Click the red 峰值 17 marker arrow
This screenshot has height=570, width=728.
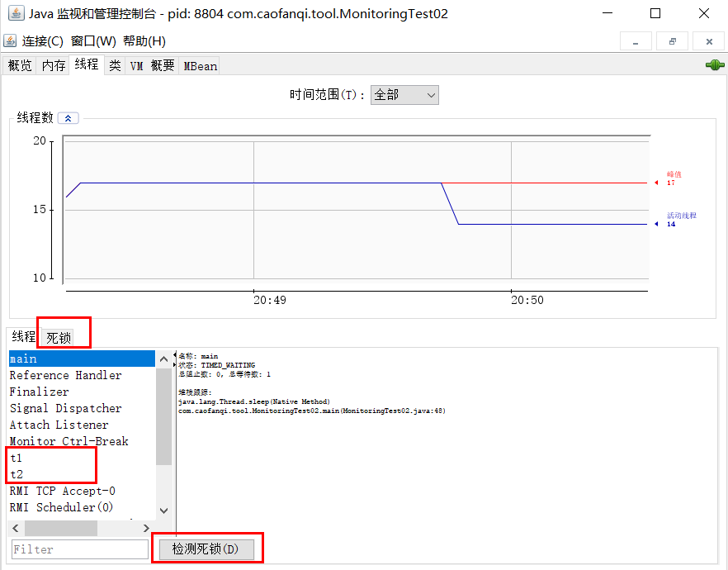coord(655,183)
